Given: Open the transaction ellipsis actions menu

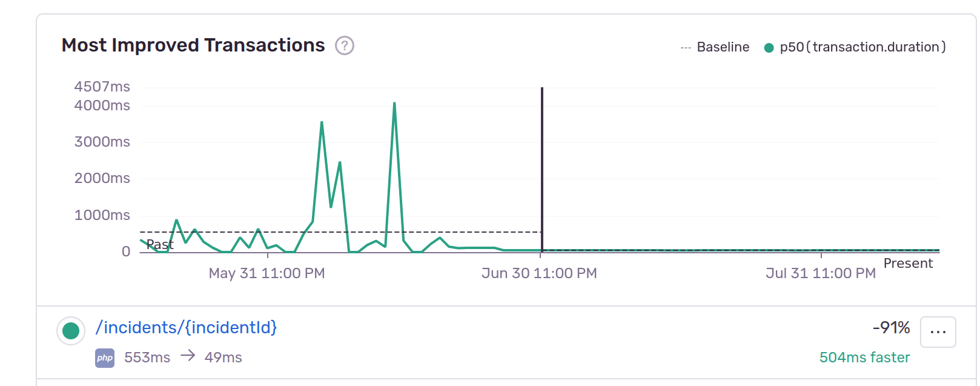Looking at the screenshot, I should coord(938,331).
